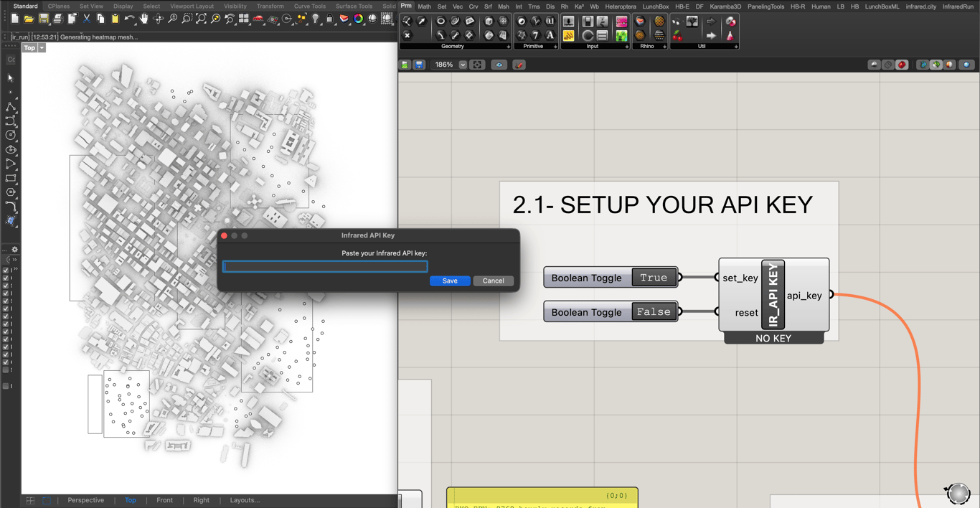The width and height of the screenshot is (980, 508).
Task: Click the cherries icon in Util panel
Action: point(677,35)
